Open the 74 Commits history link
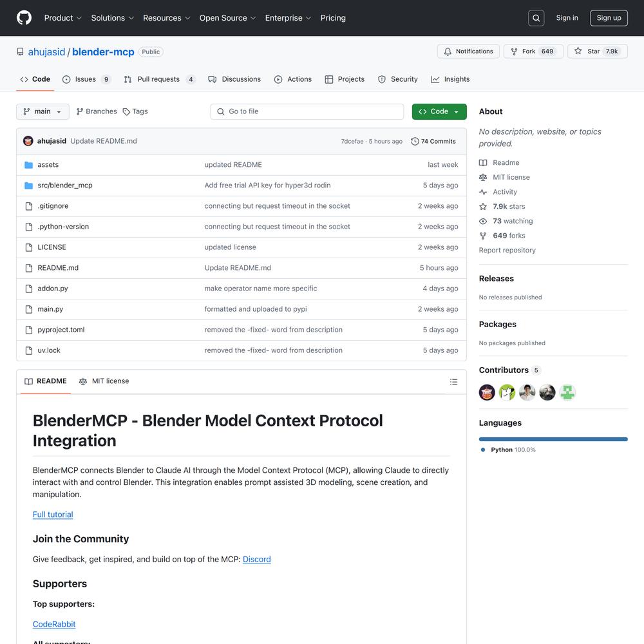This screenshot has height=644, width=644. pyautogui.click(x=433, y=141)
